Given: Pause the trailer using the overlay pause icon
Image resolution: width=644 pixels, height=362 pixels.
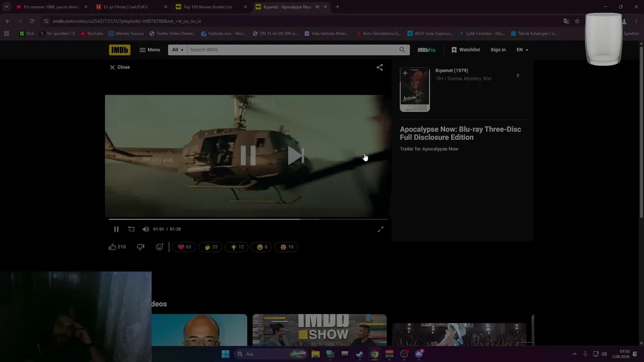Looking at the screenshot, I should click(248, 155).
